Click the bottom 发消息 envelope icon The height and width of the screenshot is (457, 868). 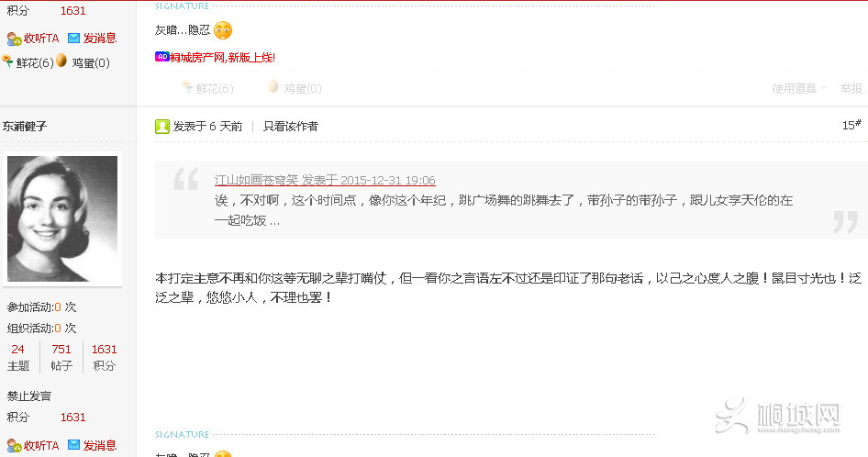pyautogui.click(x=73, y=445)
